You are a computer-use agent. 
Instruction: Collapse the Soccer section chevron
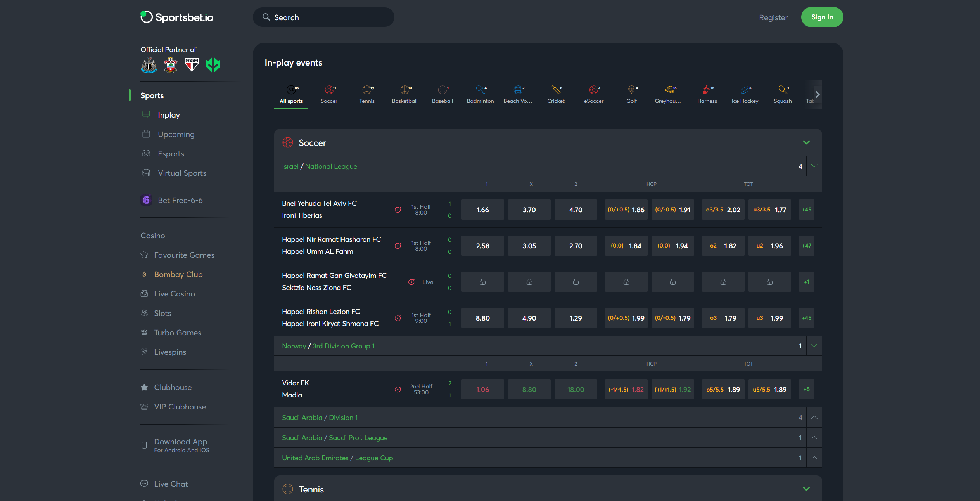[807, 142]
